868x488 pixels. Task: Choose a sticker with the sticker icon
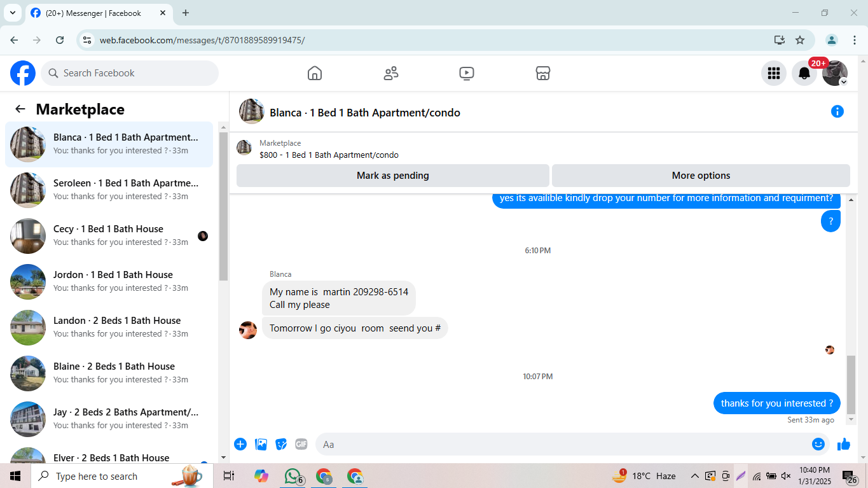coord(281,444)
